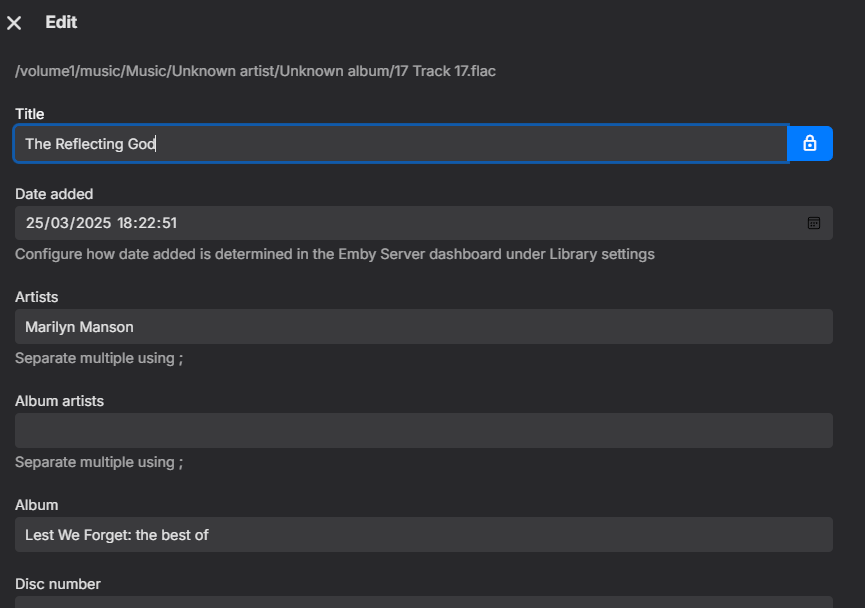Viewport: 865px width, 608px height.
Task: Click the Album artists label
Action: click(59, 401)
